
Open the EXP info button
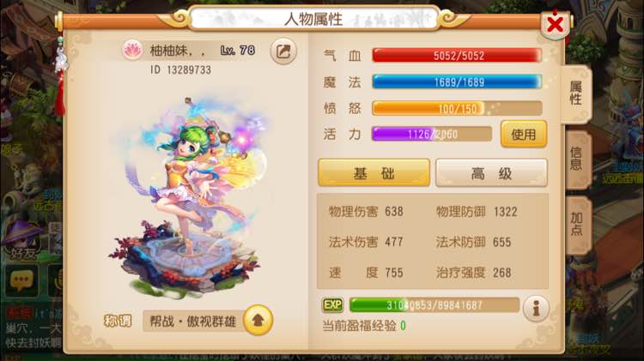point(536,309)
